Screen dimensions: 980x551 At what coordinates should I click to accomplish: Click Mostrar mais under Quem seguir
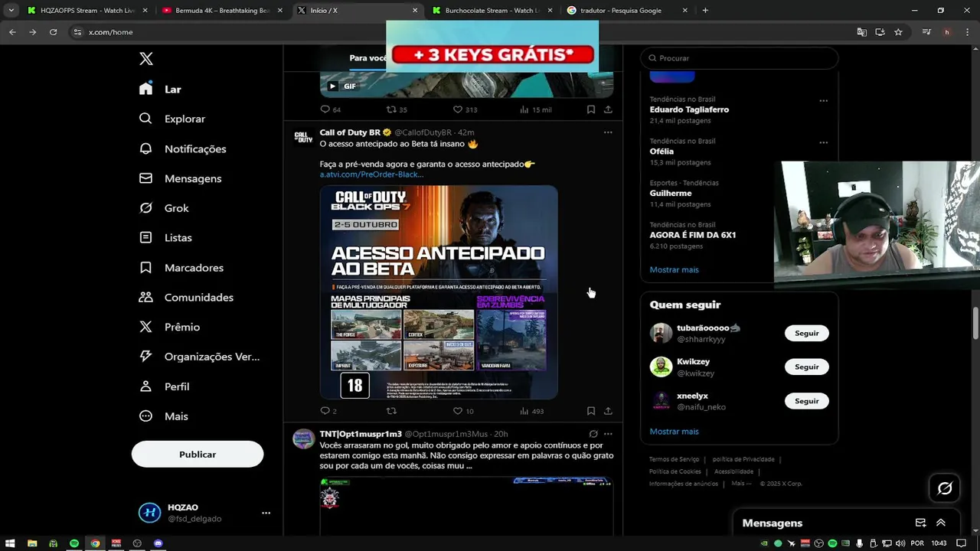coord(674,432)
